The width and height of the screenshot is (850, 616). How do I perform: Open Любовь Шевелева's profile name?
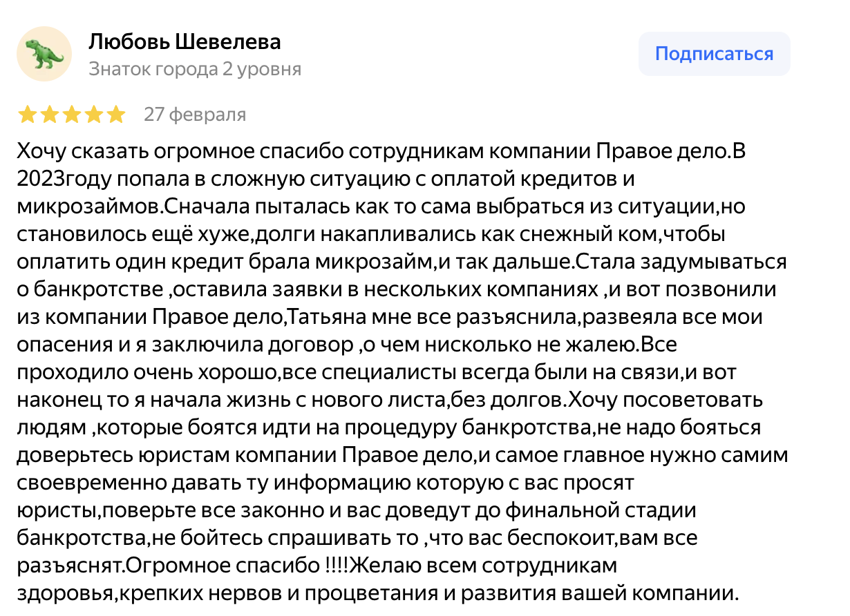tap(185, 43)
